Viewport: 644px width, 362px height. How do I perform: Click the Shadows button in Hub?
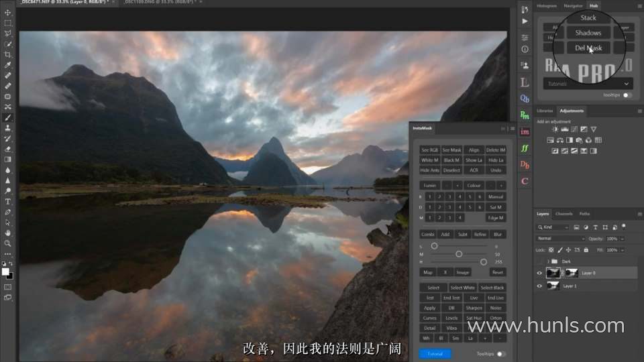[x=588, y=33]
